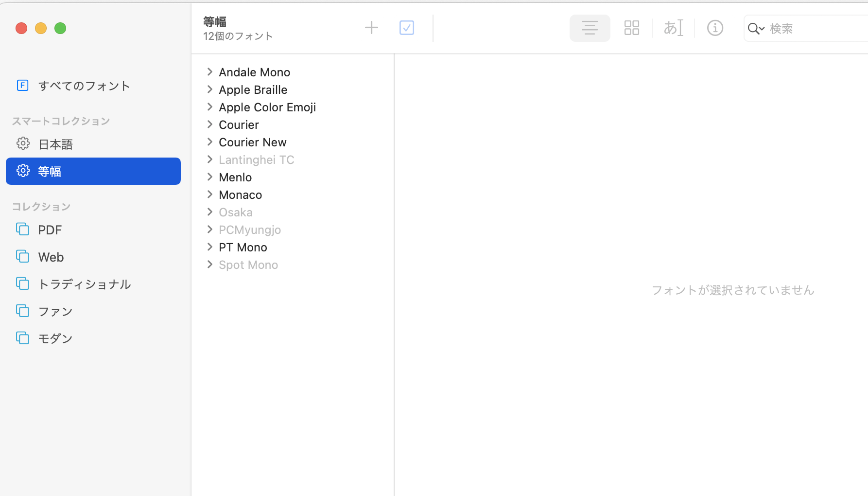
Task: Select the Courier New font name
Action: coord(253,142)
